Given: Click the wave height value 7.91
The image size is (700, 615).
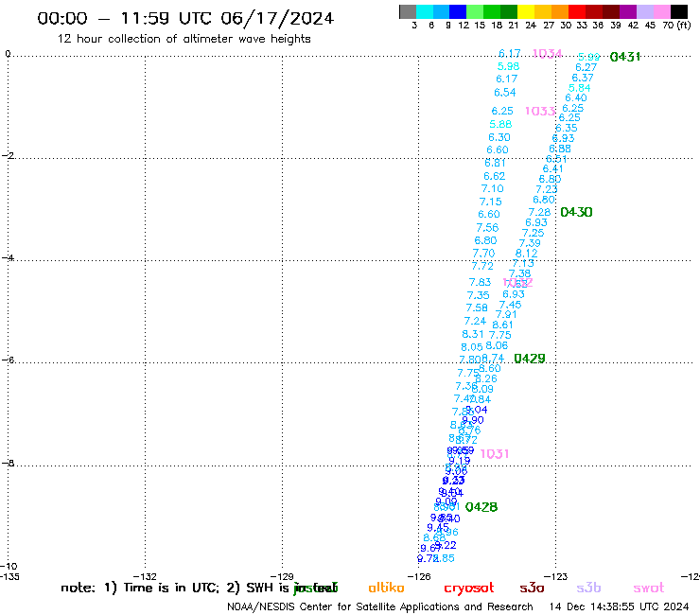Looking at the screenshot, I should 506,314.
